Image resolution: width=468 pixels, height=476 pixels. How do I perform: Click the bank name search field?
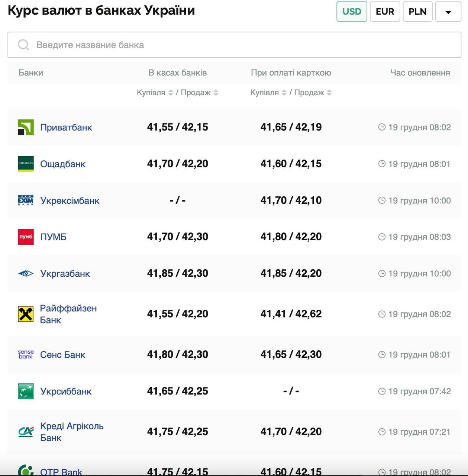point(234,45)
